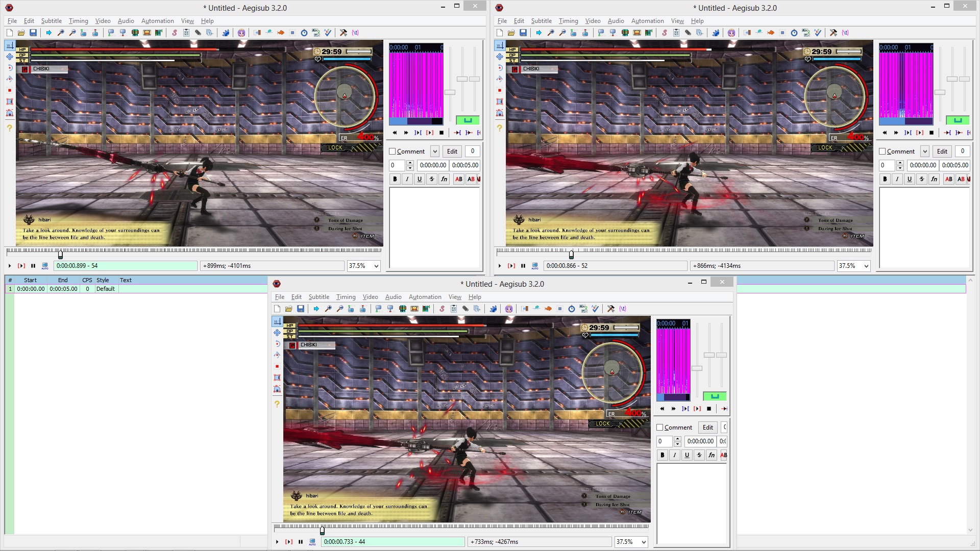Click the Bold button in bottom-center window
Screen dimensions: 980x551
click(x=663, y=455)
